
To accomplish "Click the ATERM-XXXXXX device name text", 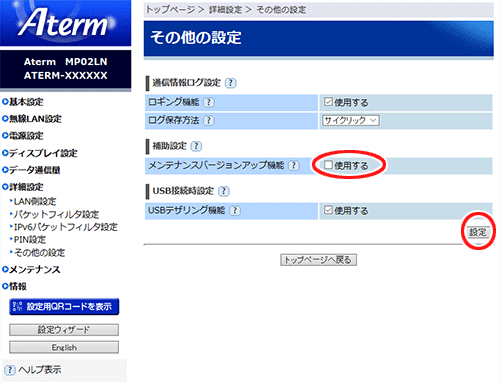I will (x=66, y=76).
